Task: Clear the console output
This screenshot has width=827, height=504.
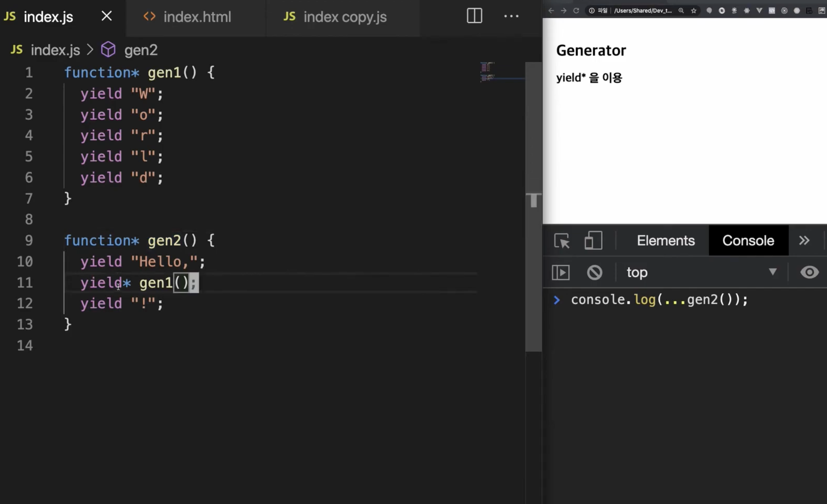Action: pyautogui.click(x=594, y=273)
